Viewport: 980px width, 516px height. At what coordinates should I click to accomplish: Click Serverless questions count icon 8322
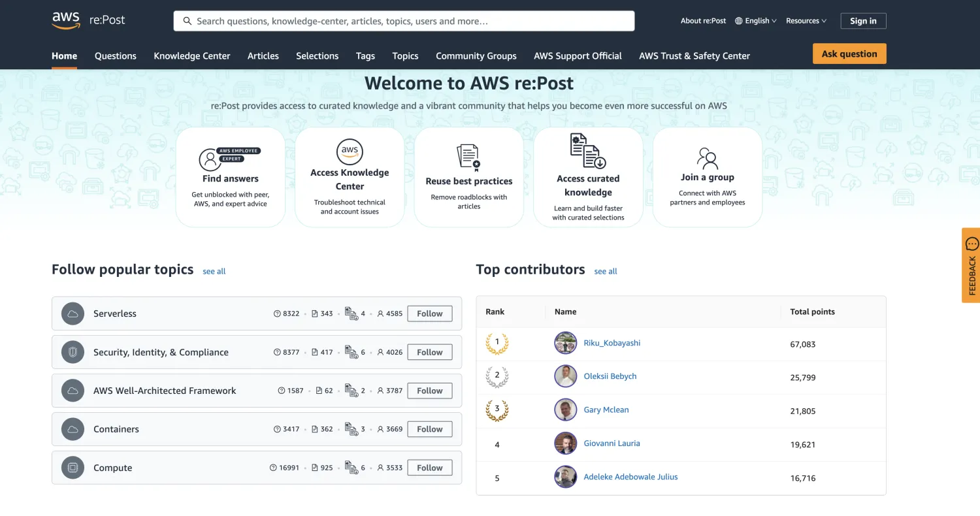tap(277, 314)
